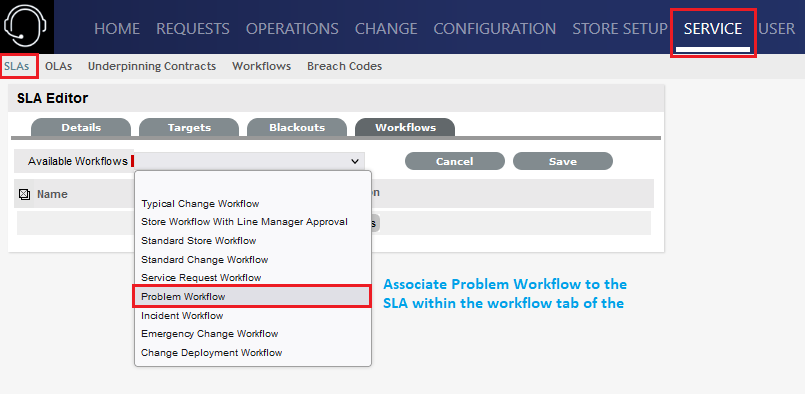The width and height of the screenshot is (808, 398).
Task: Open the Breach Codes link
Action: (x=344, y=67)
